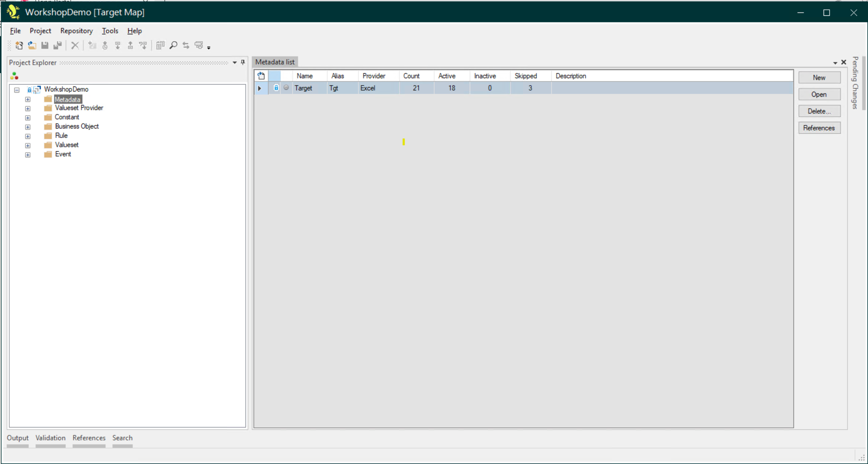Click the grey status circle in Target row

(x=286, y=88)
